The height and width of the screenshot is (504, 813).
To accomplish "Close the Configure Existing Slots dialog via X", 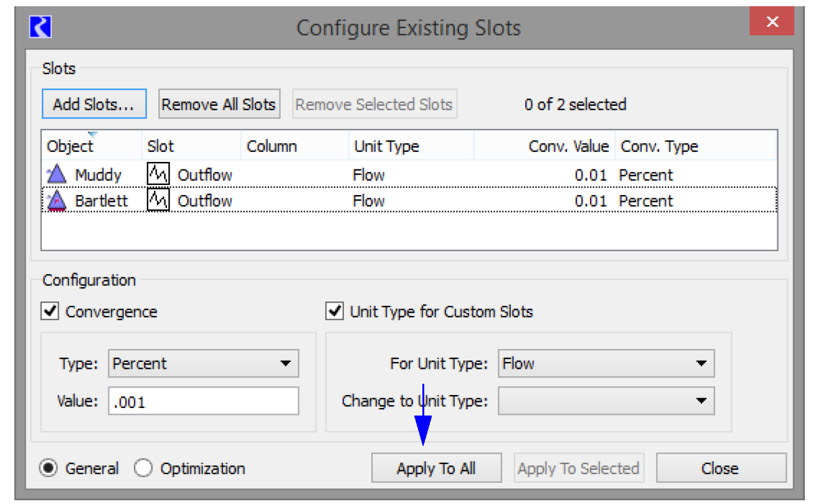I will click(772, 22).
